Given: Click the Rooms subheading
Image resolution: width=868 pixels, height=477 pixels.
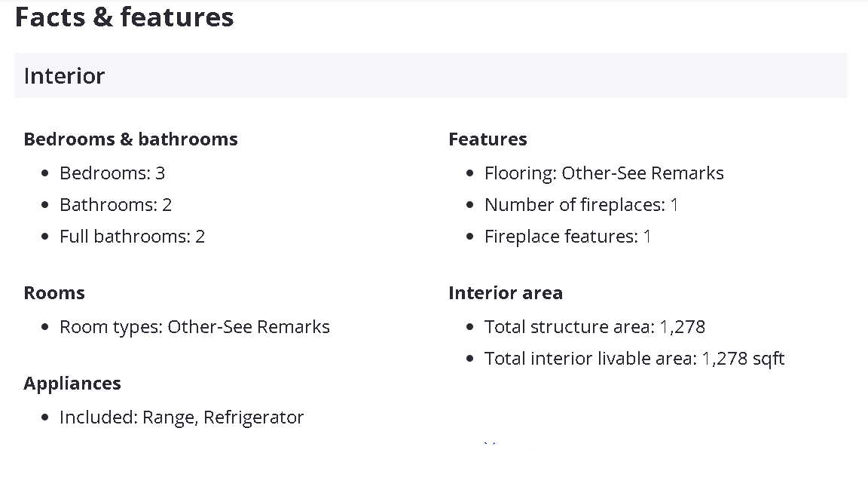Looking at the screenshot, I should [x=54, y=293].
